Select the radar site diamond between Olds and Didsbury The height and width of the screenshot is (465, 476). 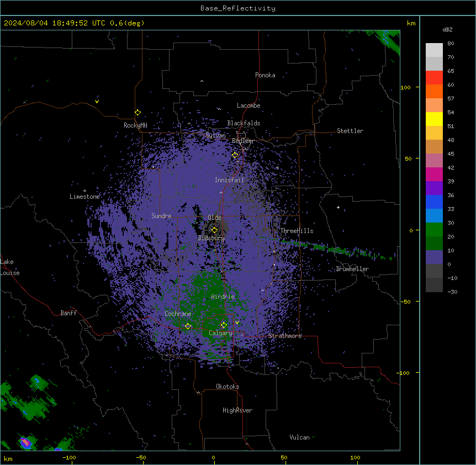(214, 230)
